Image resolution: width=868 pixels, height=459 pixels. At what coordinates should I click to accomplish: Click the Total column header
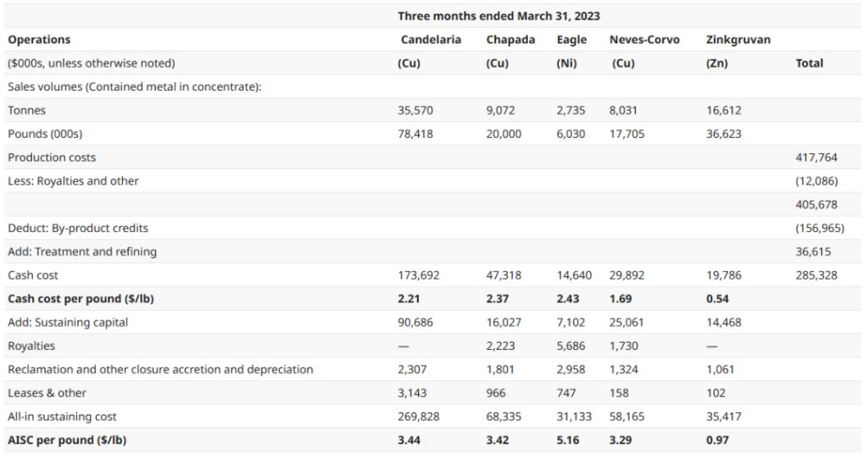click(810, 64)
